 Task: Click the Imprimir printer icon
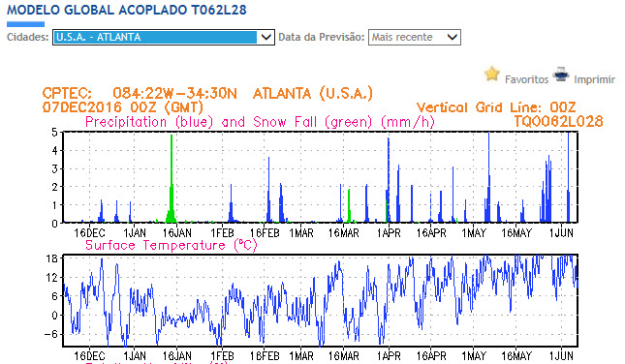coord(560,75)
